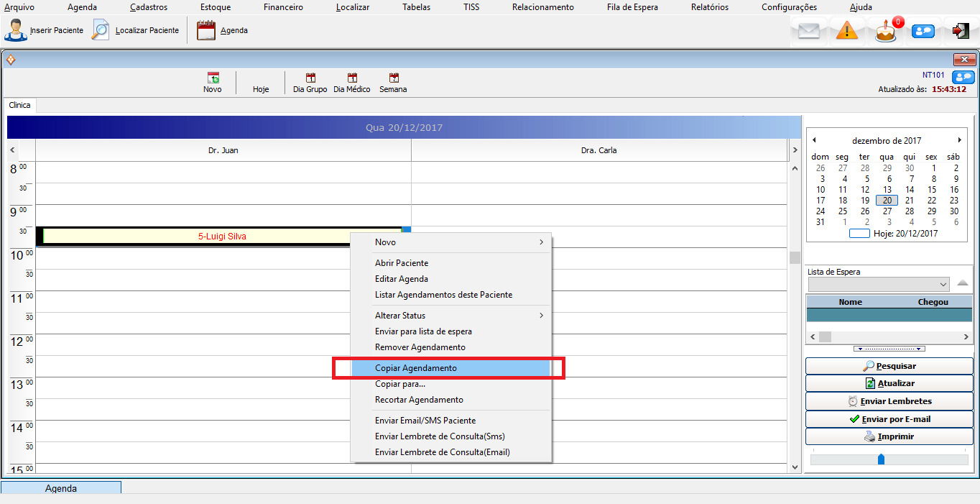The height and width of the screenshot is (504, 980).
Task: Click the red exit door icon
Action: click(x=960, y=31)
